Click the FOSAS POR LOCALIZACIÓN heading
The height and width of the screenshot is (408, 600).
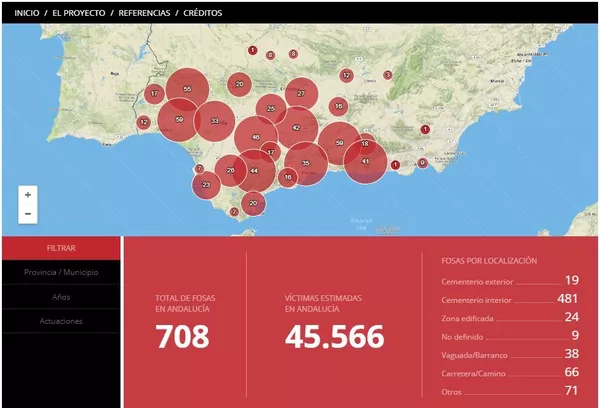click(x=489, y=261)
